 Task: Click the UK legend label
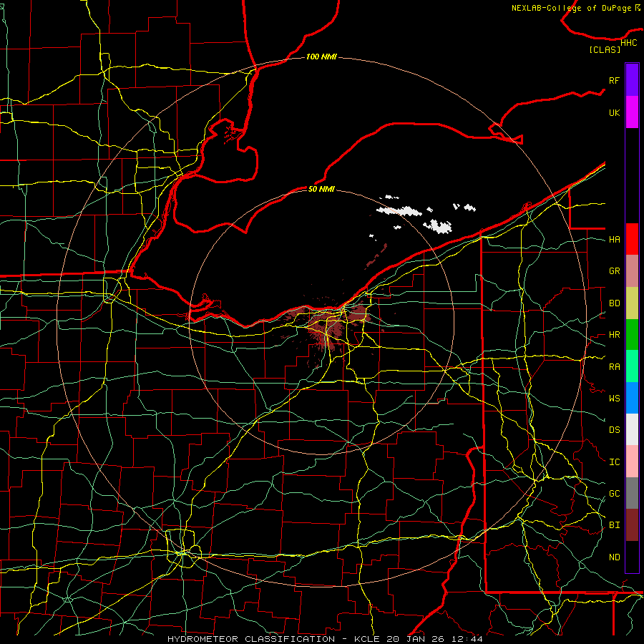pyautogui.click(x=615, y=112)
